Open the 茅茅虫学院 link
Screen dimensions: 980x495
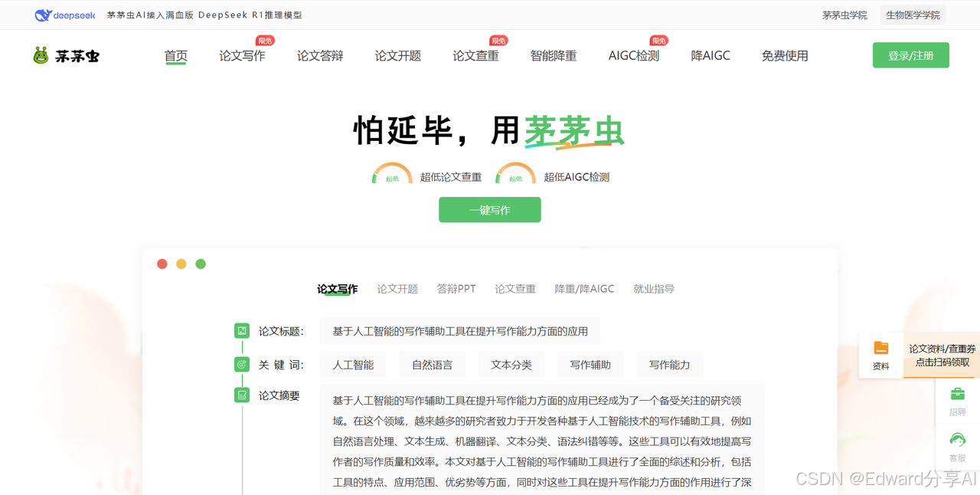pos(844,15)
